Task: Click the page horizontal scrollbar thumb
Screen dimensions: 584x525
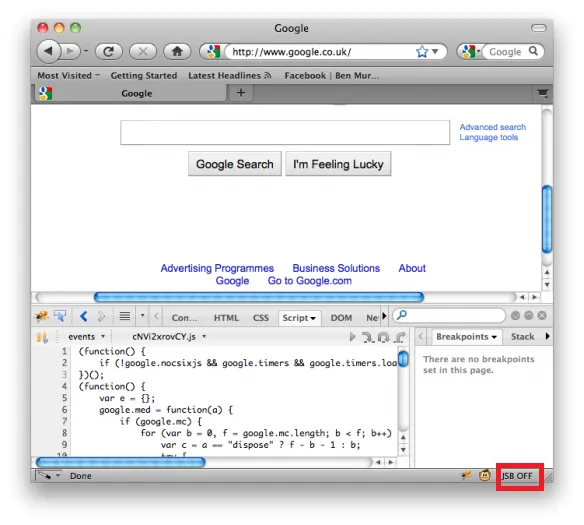Action: pos(259,297)
